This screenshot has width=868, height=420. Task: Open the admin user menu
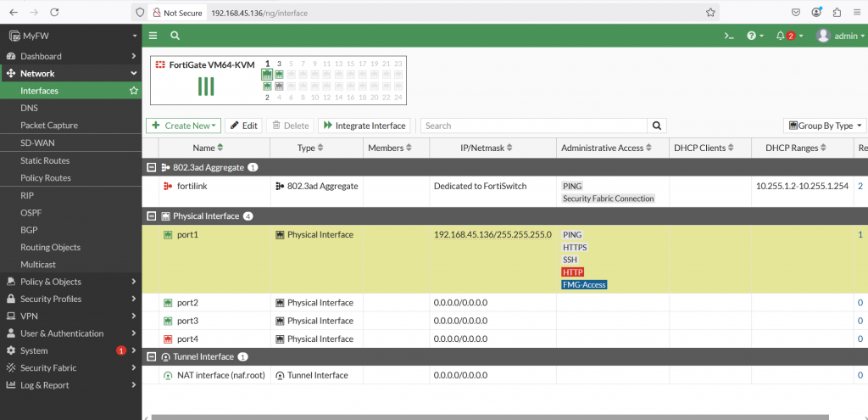tap(840, 36)
